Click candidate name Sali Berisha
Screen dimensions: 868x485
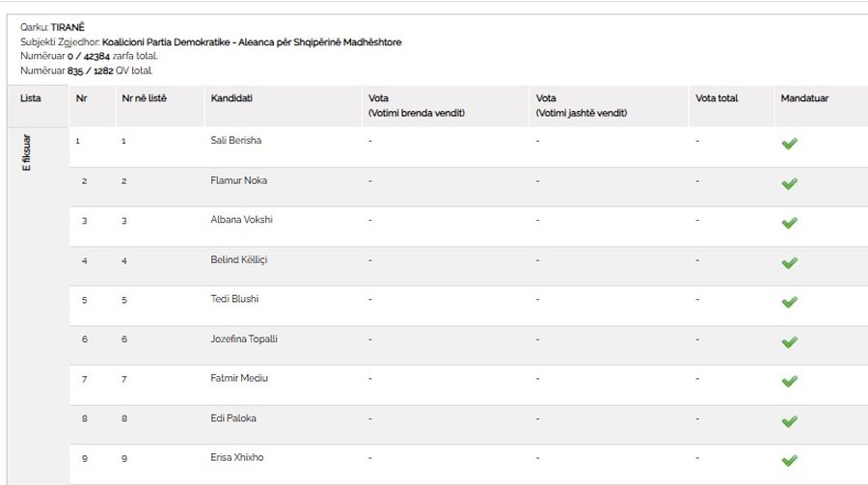tap(236, 140)
